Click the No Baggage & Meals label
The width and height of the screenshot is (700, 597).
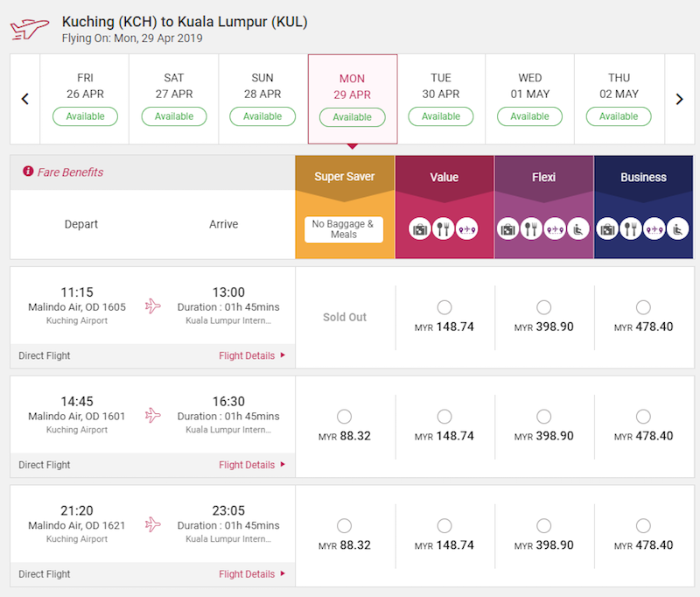(345, 229)
